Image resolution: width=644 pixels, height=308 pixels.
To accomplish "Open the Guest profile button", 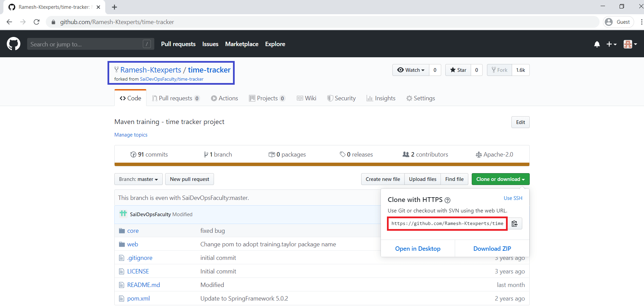I will 619,22.
